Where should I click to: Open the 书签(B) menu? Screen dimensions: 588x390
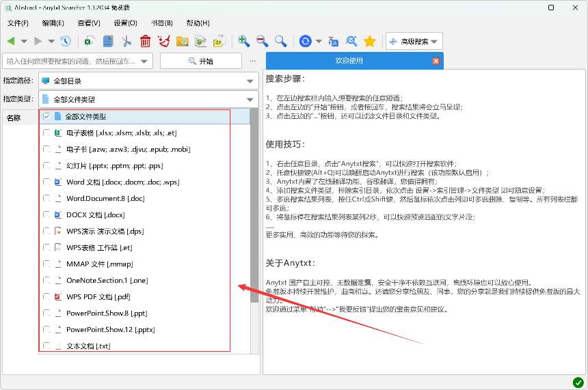coord(161,23)
